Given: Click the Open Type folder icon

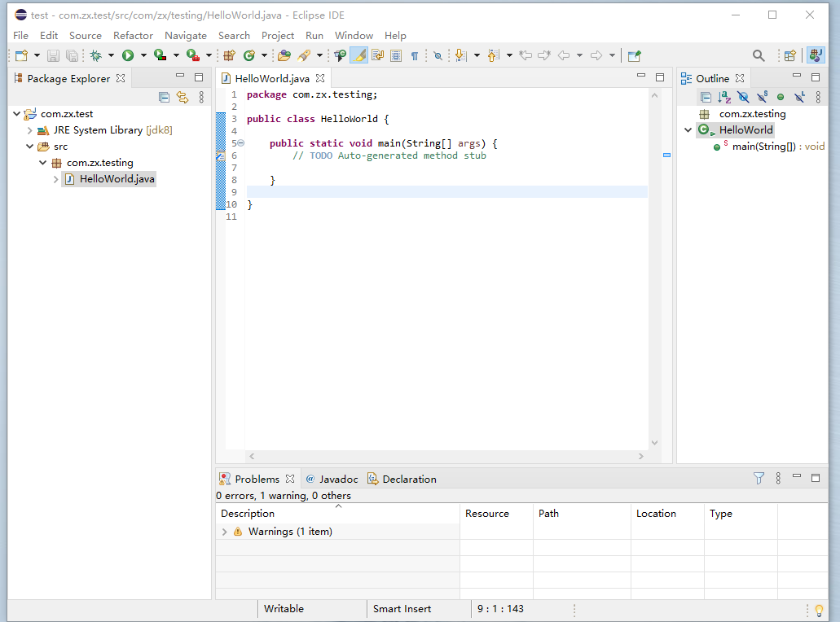Looking at the screenshot, I should click(284, 55).
